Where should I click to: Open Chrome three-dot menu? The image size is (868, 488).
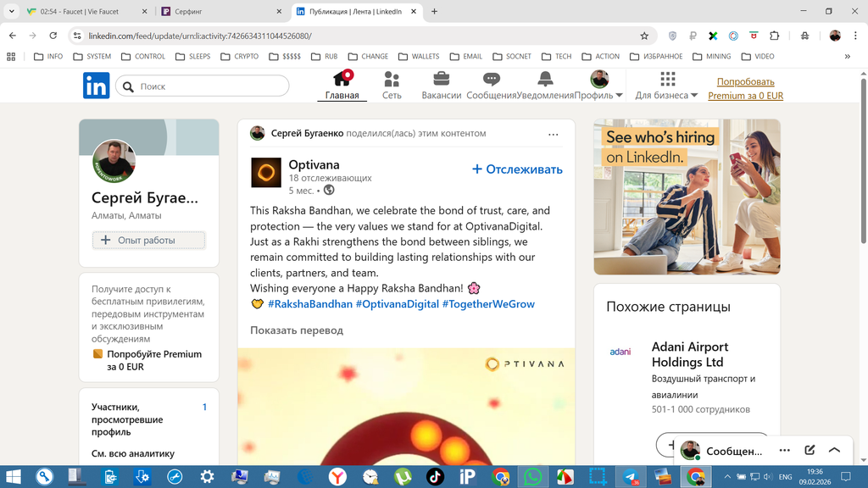(855, 36)
